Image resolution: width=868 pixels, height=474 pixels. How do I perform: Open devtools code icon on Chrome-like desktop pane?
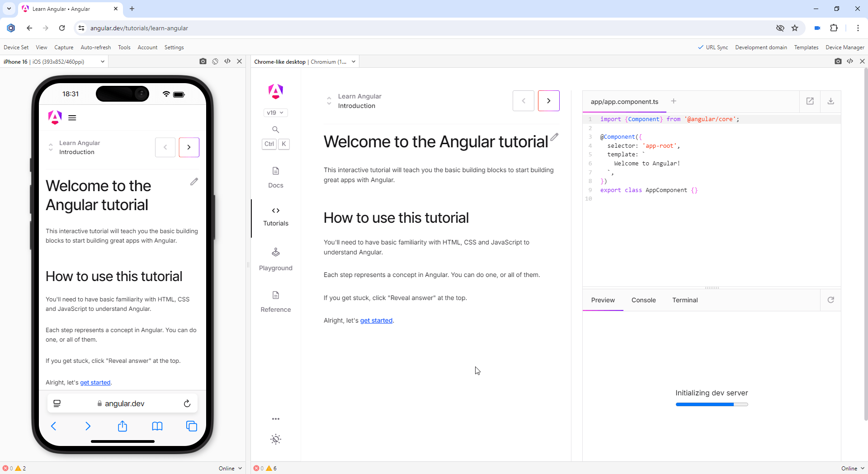pyautogui.click(x=850, y=61)
